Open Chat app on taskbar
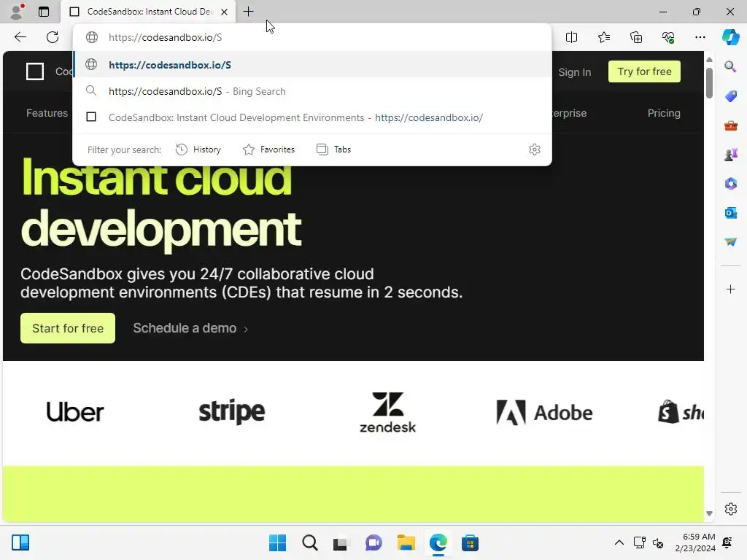 click(373, 542)
